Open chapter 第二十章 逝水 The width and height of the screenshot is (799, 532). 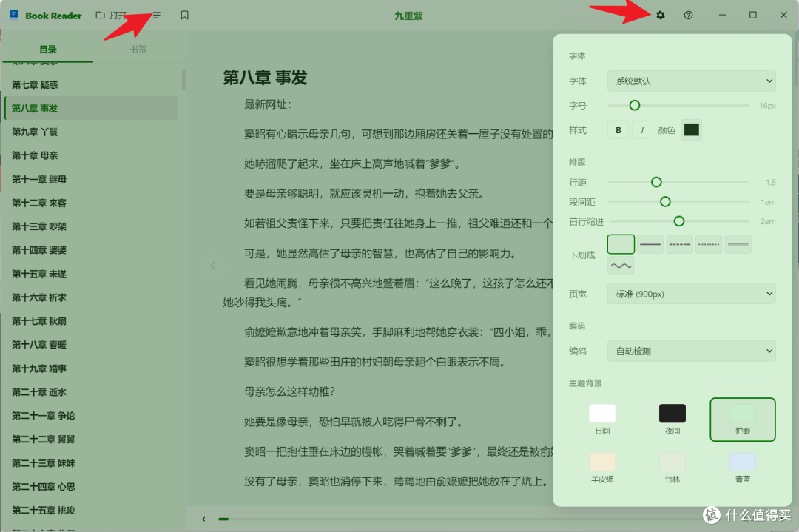pos(91,392)
